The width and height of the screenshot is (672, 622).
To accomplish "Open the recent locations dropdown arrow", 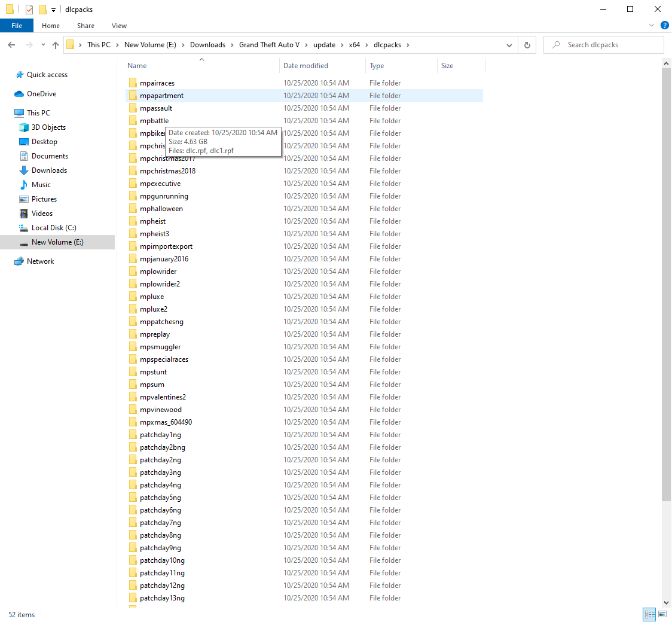I will coord(43,45).
